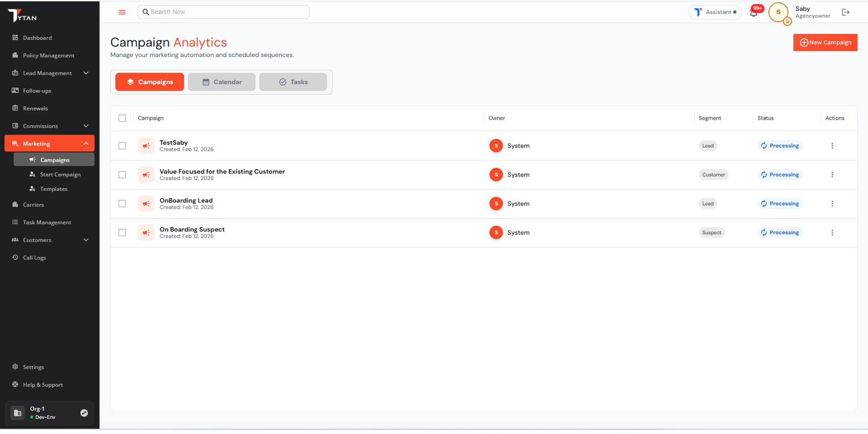Click the Org-1 building icon

click(18, 413)
